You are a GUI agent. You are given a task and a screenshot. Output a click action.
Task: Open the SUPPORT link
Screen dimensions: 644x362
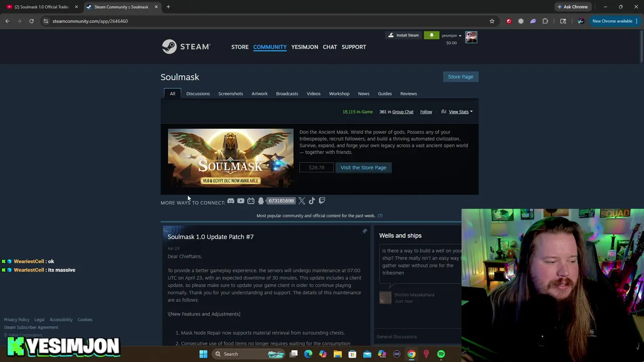354,47
